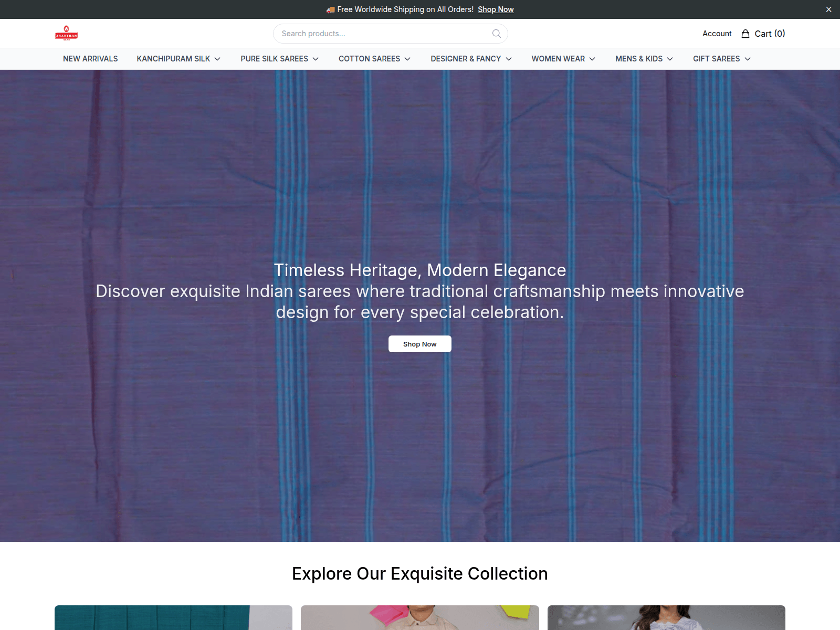Image resolution: width=840 pixels, height=630 pixels.
Task: Follow the Shop Now link in banner
Action: 496,9
